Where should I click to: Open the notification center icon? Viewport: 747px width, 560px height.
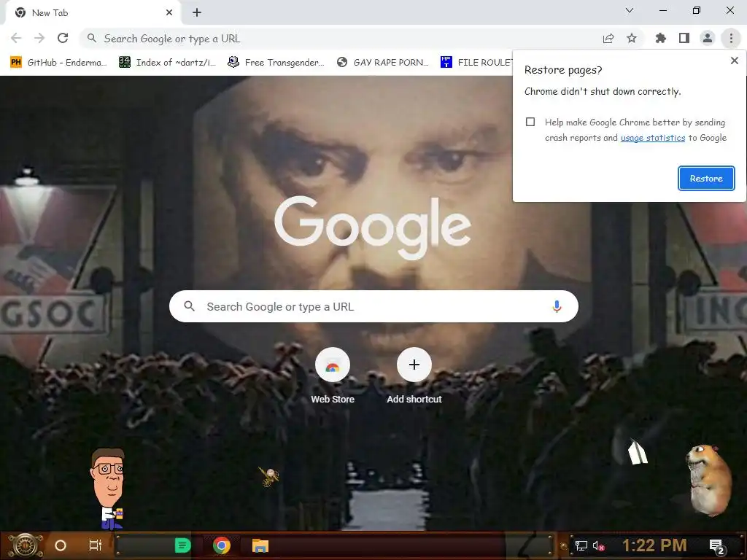(717, 547)
